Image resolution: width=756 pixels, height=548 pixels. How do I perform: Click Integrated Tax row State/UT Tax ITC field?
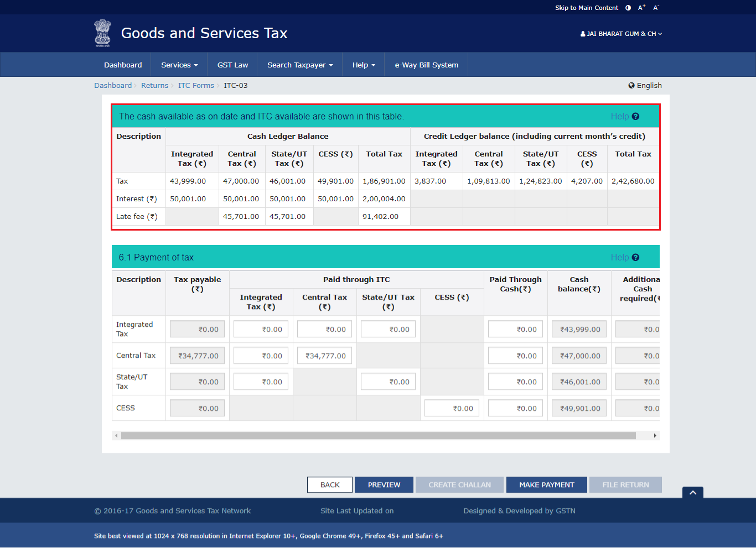(388, 330)
